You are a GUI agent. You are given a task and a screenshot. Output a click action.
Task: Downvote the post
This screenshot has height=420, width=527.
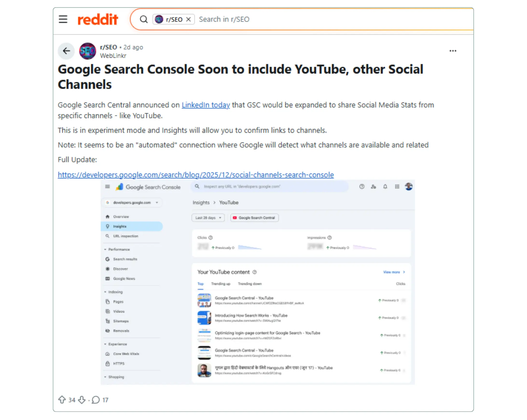point(82,400)
